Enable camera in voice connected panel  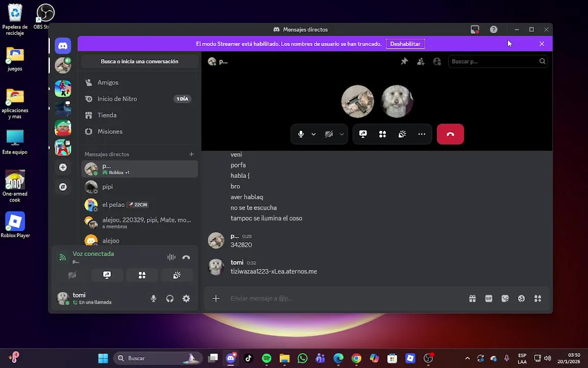[x=72, y=275]
